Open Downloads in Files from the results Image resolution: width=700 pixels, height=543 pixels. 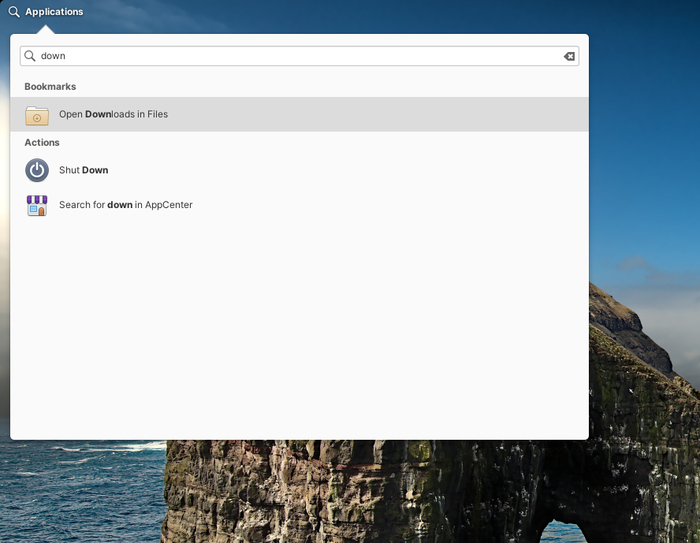pyautogui.click(x=113, y=114)
